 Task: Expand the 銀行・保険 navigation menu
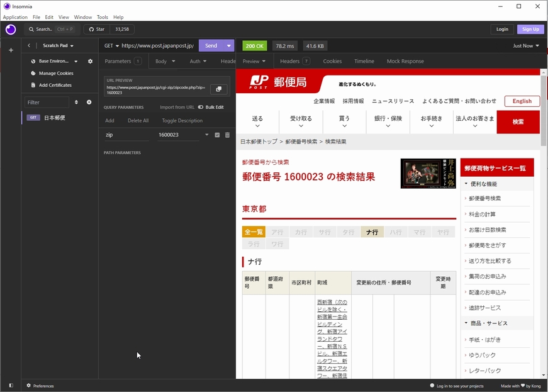(388, 121)
